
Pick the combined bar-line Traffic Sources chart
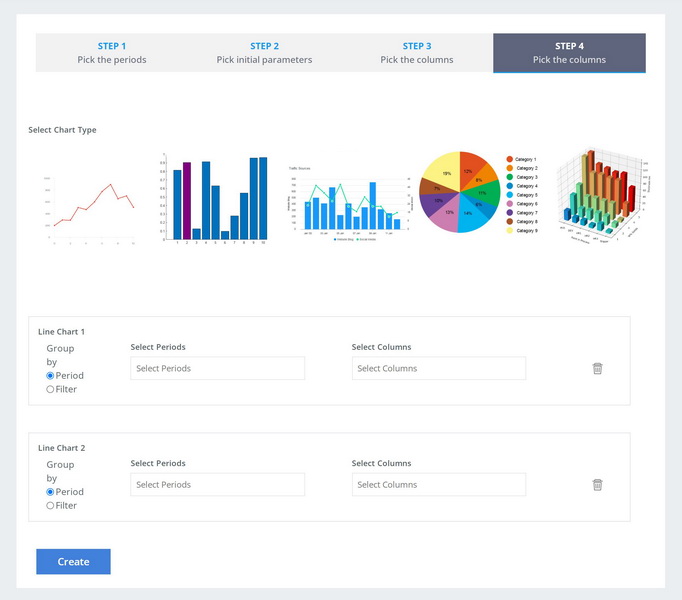coord(348,203)
